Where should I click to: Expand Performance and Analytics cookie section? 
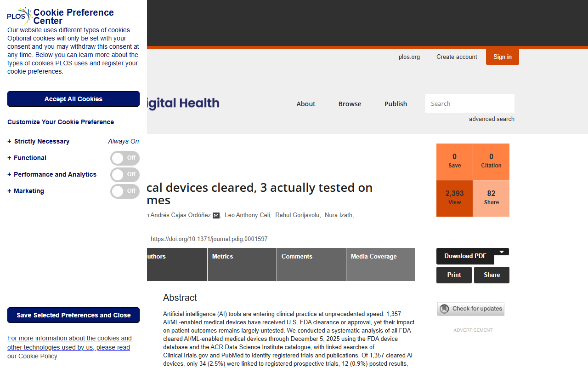pyautogui.click(x=52, y=174)
